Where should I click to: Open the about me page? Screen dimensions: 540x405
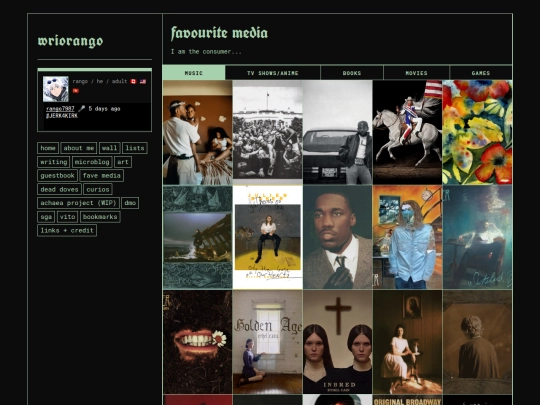[x=79, y=148]
